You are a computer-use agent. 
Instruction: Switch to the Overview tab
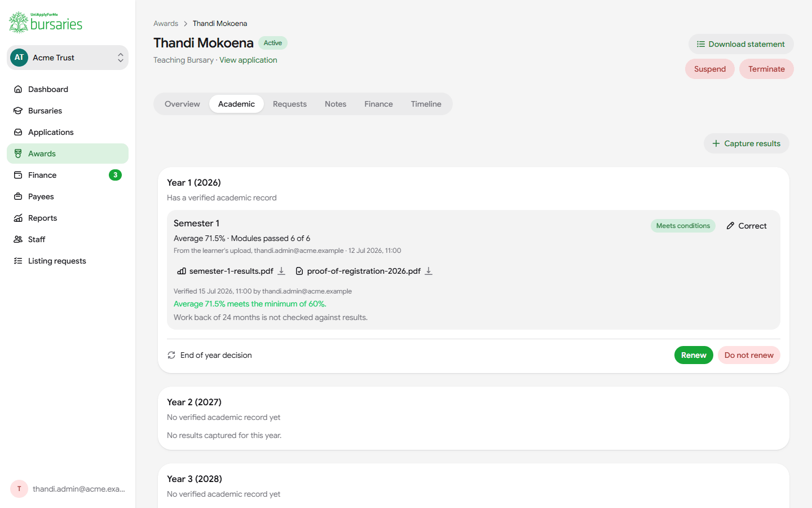(182, 104)
